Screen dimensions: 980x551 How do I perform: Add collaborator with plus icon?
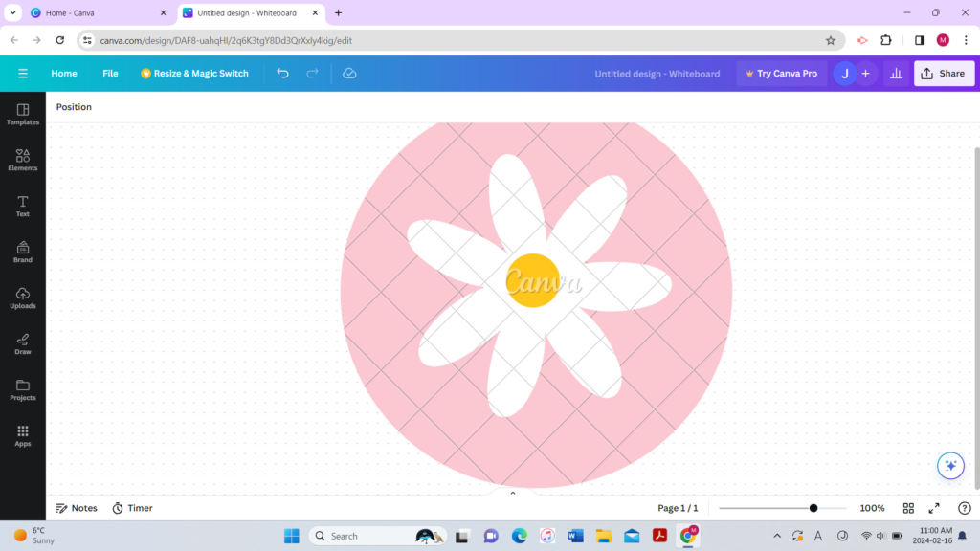pos(865,74)
